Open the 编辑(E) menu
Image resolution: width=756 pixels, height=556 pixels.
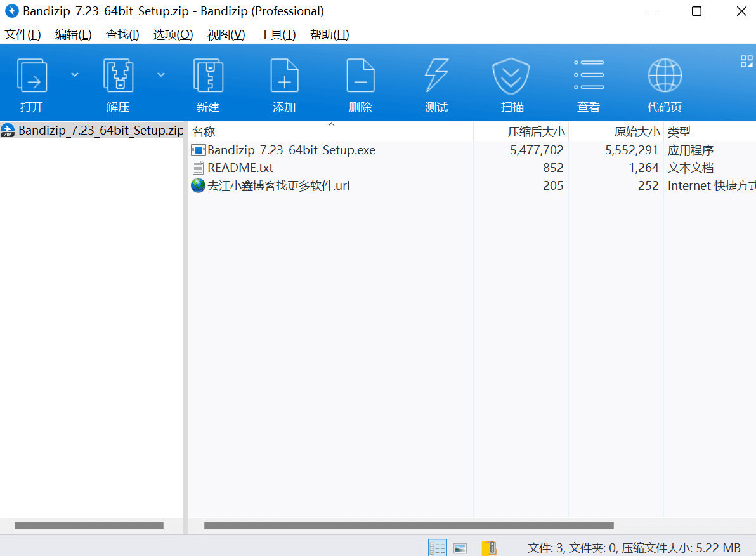click(74, 35)
